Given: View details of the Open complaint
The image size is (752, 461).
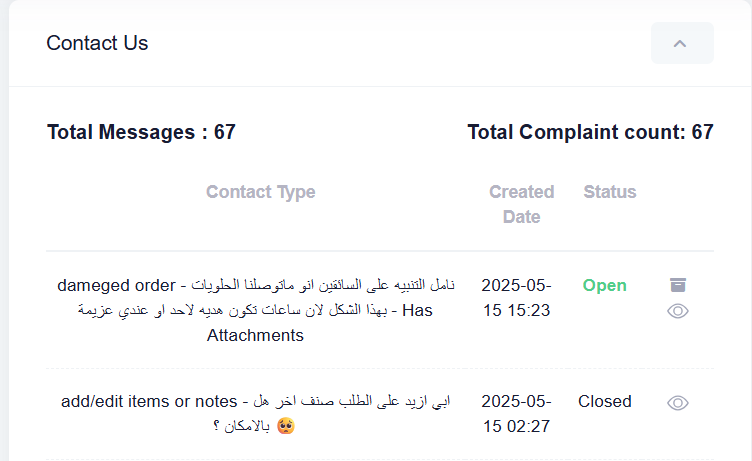Looking at the screenshot, I should [x=678, y=311].
